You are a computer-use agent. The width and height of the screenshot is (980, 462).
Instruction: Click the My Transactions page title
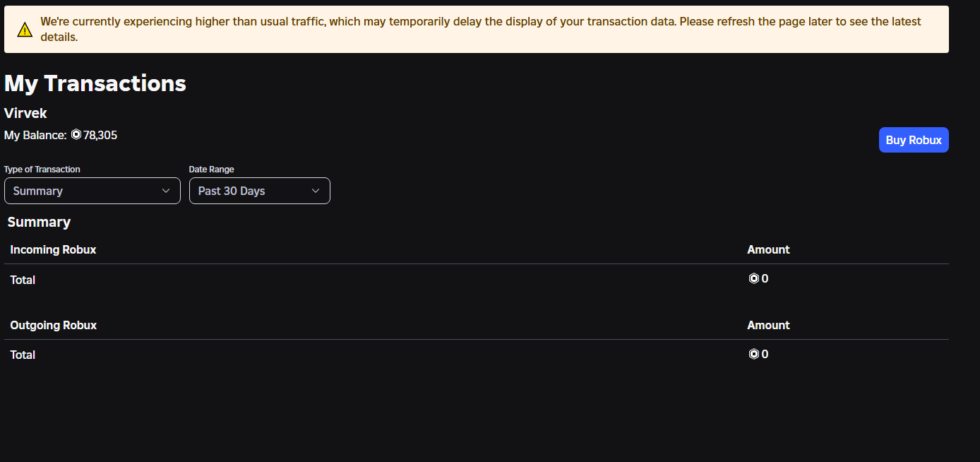pos(95,83)
